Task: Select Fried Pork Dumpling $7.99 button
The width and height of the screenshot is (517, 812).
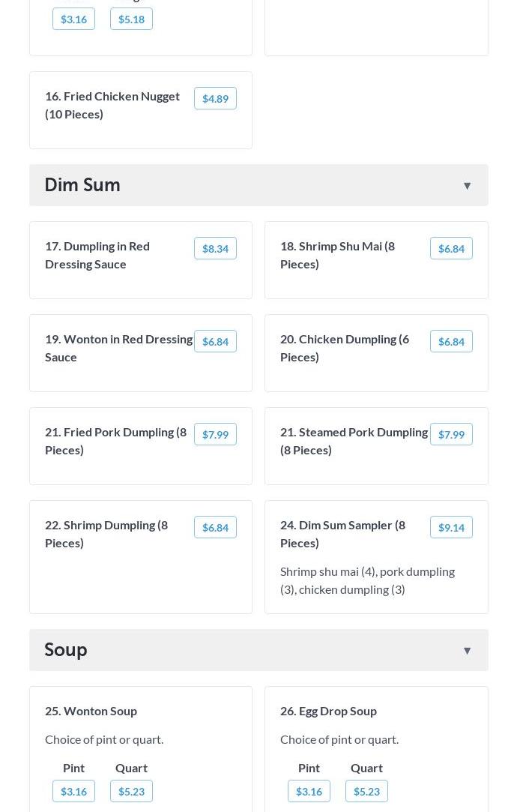Action: pyautogui.click(x=215, y=434)
